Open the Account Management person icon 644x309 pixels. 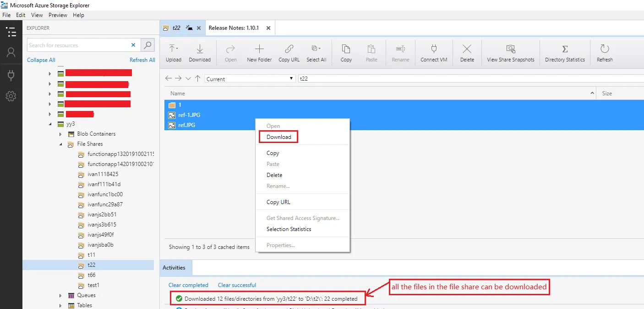(11, 53)
